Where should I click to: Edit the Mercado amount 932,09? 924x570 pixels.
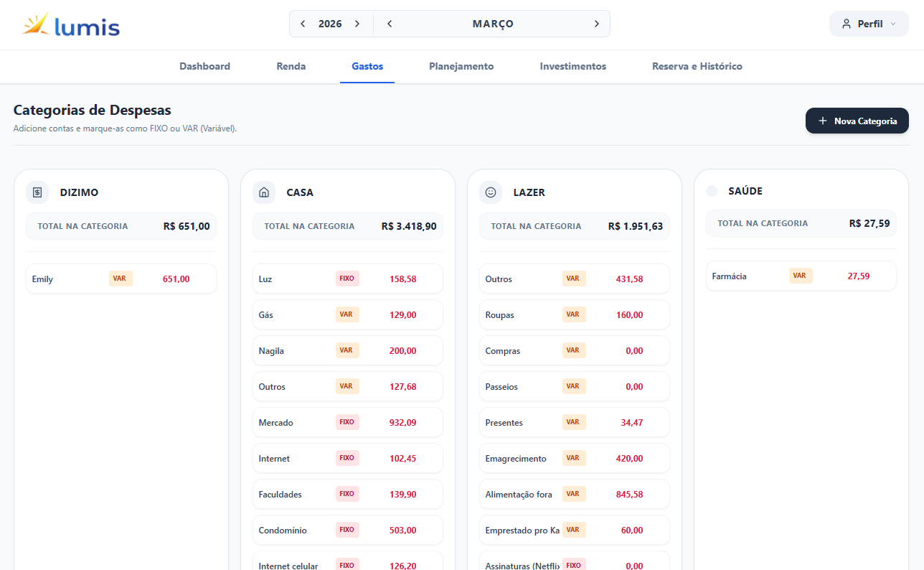[x=402, y=422]
